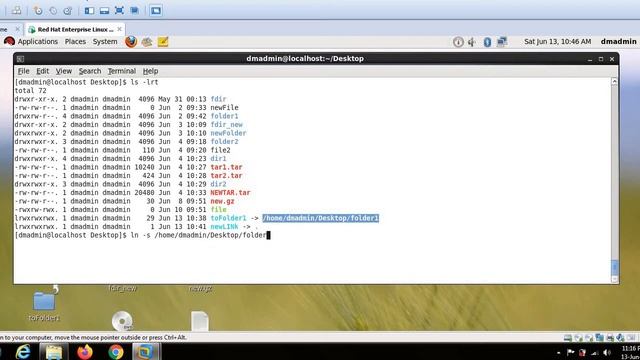The image size is (640, 360).
Task: Open the dmadmin user menu
Action: point(618,42)
